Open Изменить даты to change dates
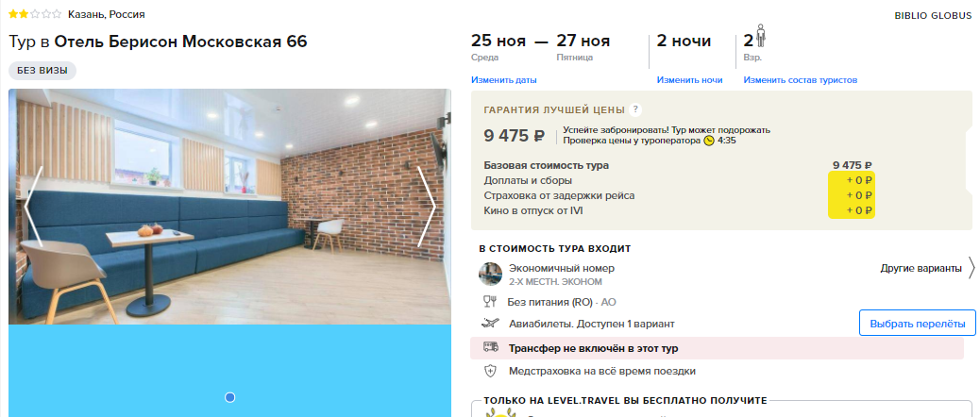Image resolution: width=980 pixels, height=417 pixels. (504, 80)
